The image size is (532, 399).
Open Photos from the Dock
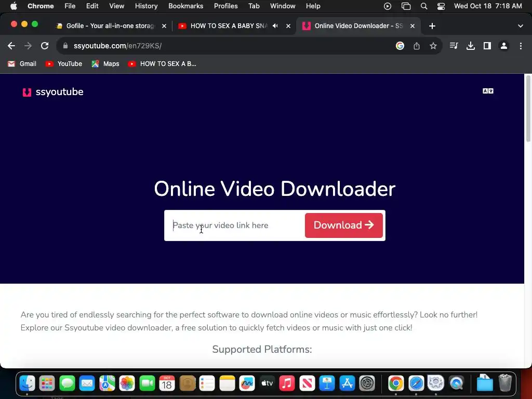coord(127,383)
